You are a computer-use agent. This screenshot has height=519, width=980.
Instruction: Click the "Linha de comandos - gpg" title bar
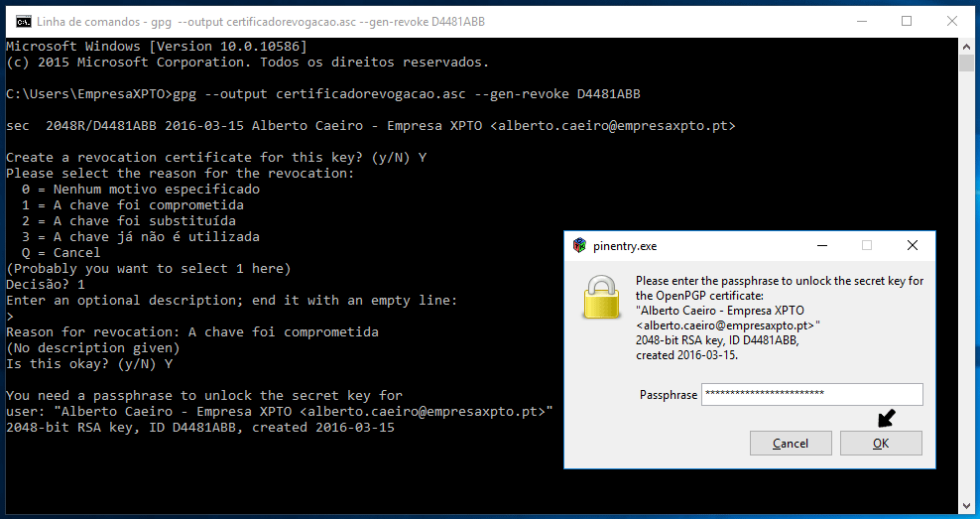click(261, 22)
